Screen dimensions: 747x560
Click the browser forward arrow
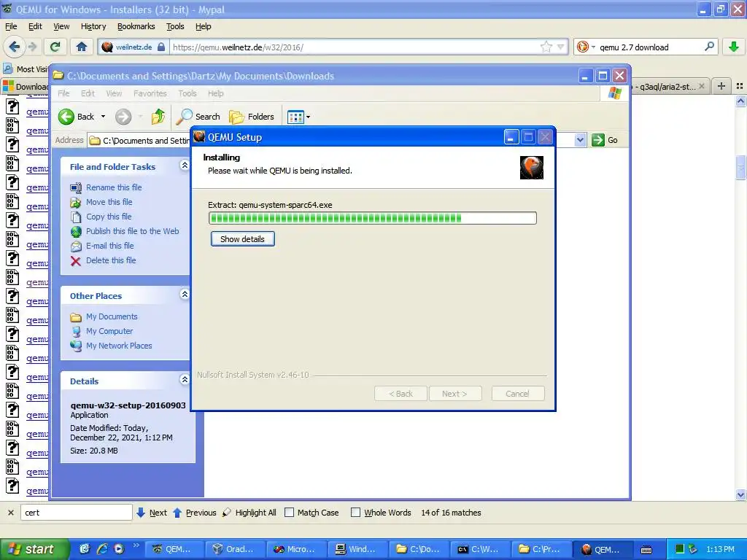[x=32, y=47]
